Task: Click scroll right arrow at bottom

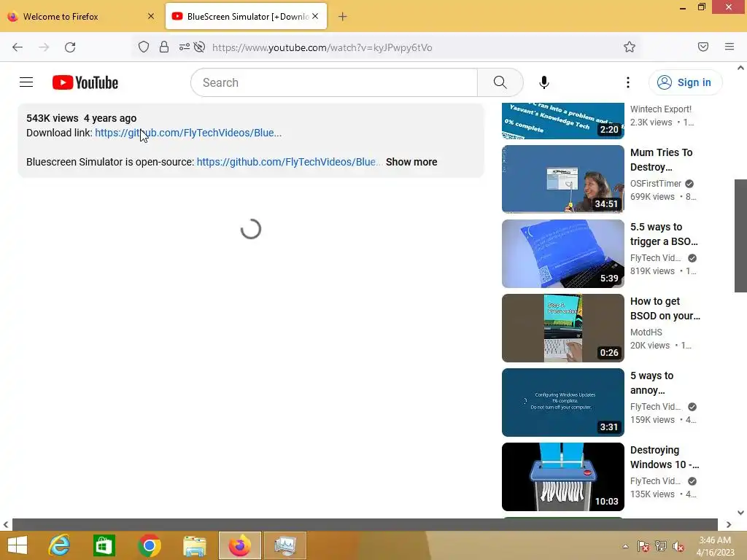Action: [x=729, y=525]
